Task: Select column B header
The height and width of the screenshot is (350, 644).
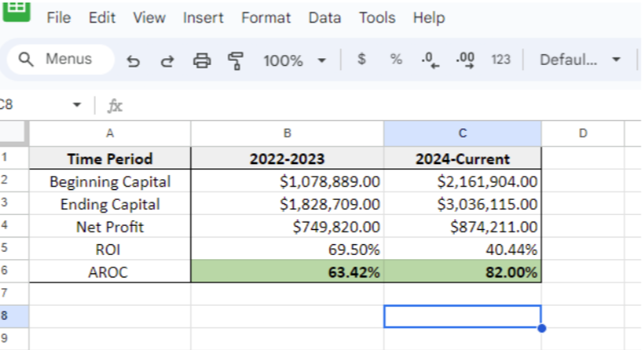Action: (287, 133)
